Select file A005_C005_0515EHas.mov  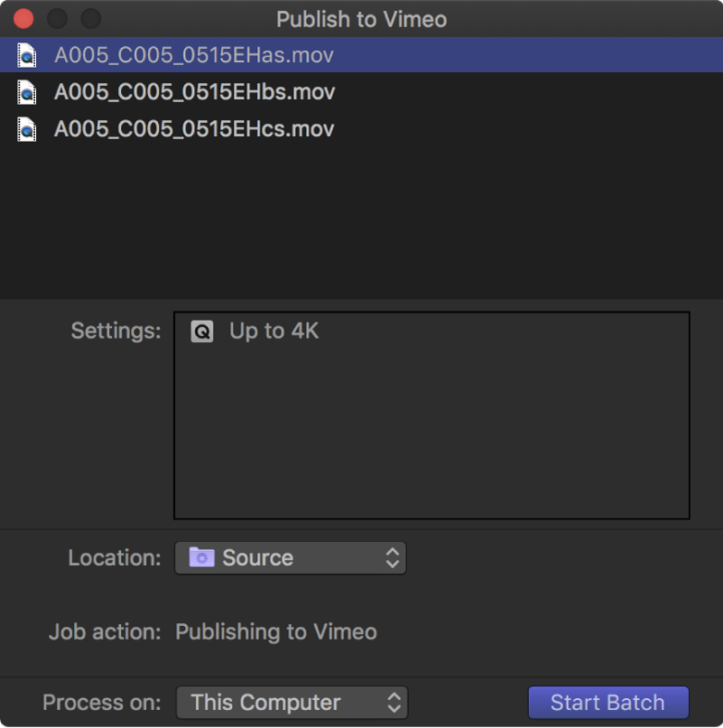[361, 55]
